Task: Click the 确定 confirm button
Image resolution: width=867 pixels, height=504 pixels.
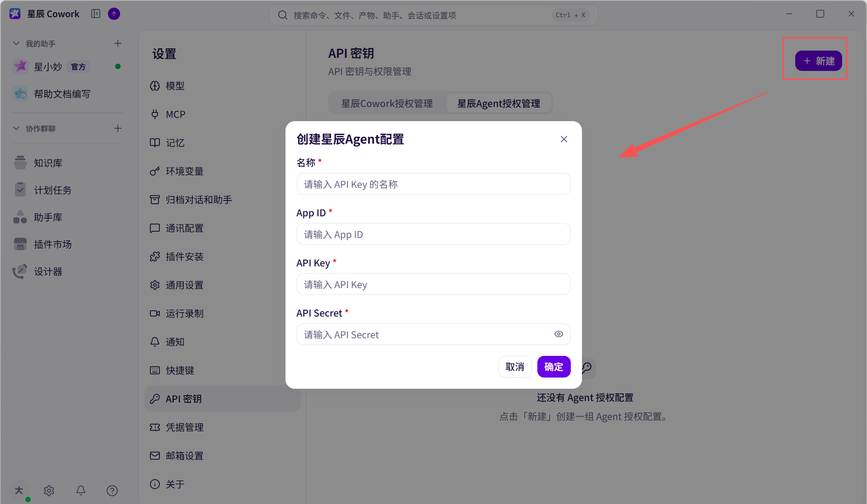Action: pos(554,367)
